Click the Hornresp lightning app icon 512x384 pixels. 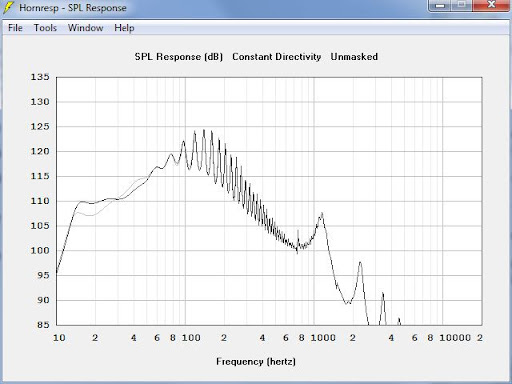pos(8,7)
